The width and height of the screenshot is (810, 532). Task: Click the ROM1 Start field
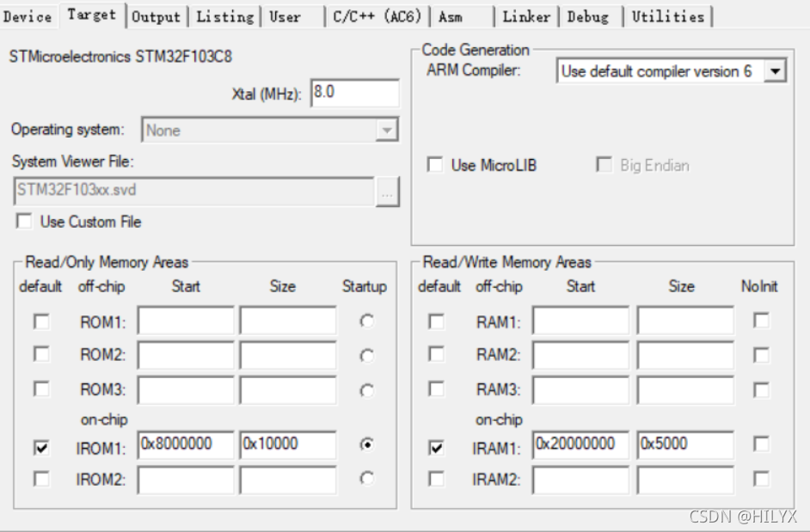186,321
